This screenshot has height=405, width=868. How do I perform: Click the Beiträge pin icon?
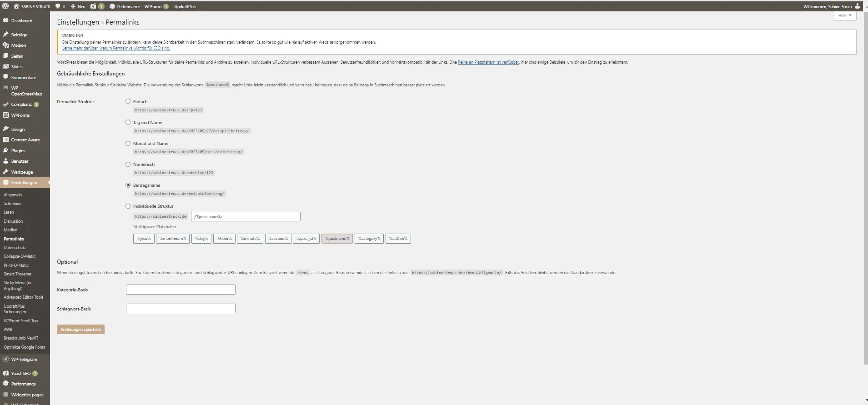[x=6, y=35]
